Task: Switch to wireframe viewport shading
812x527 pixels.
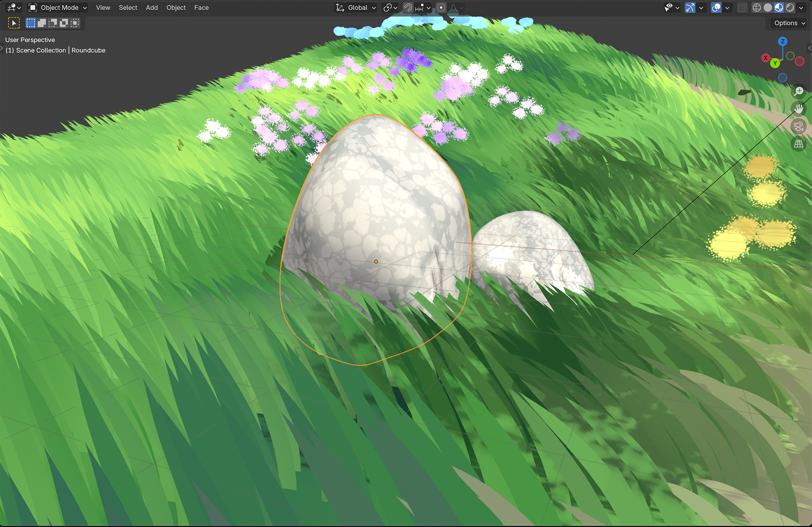Action: coord(757,8)
